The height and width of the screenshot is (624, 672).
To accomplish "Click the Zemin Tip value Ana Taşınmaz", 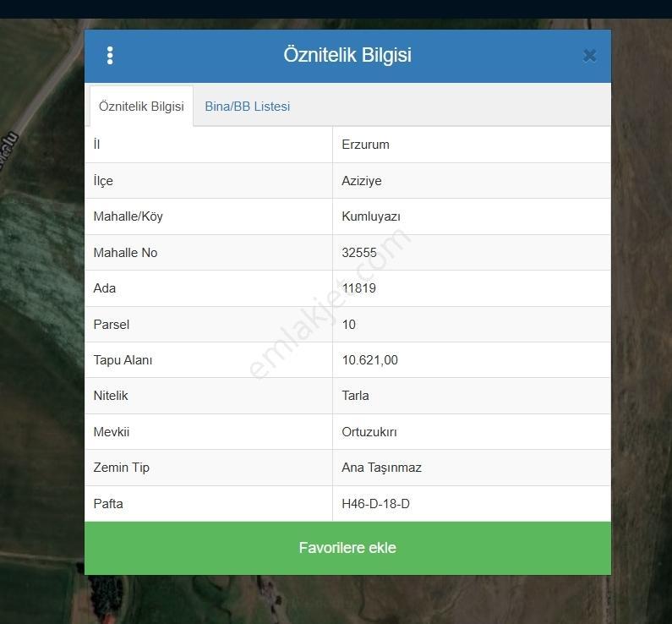I will coord(382,468).
